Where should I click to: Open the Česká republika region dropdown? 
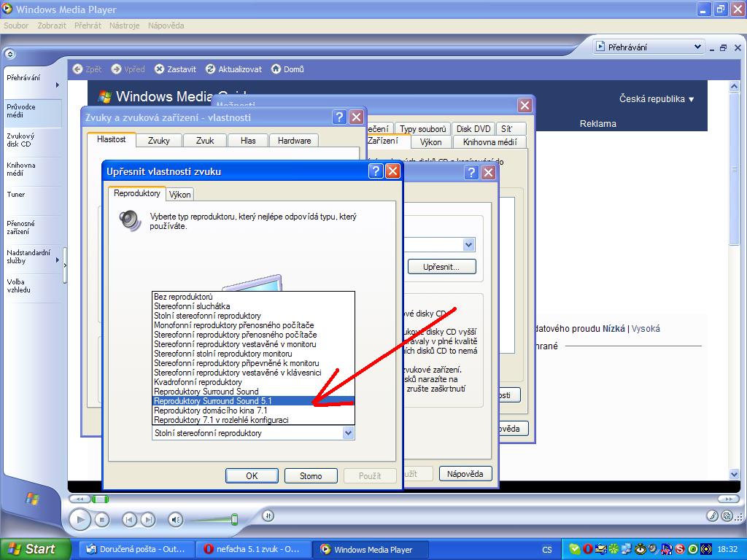[657, 99]
